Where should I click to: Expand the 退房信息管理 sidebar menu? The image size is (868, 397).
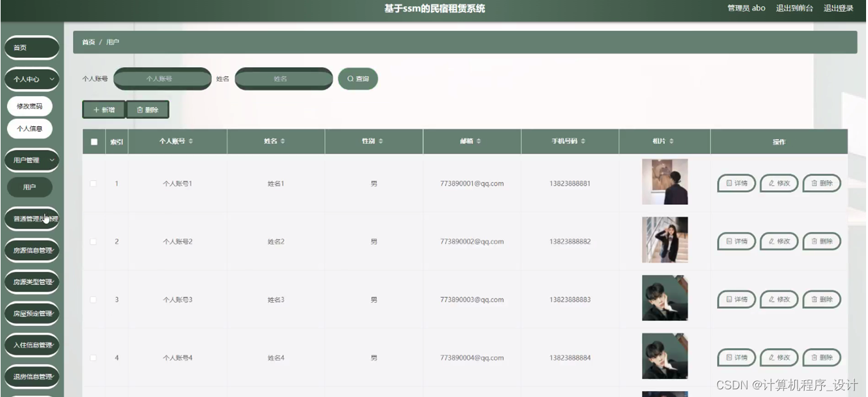coord(32,377)
